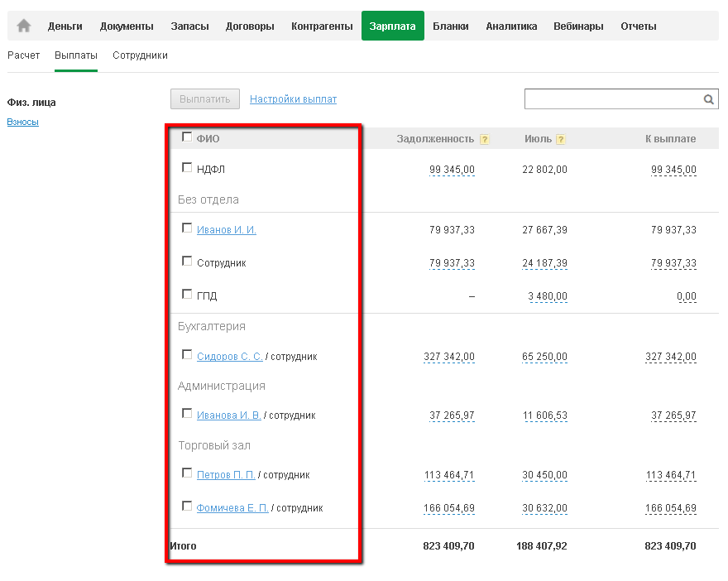Screen dimensions: 728x581
Task: Select the Иванов И. И. checkbox
Action: click(x=187, y=228)
